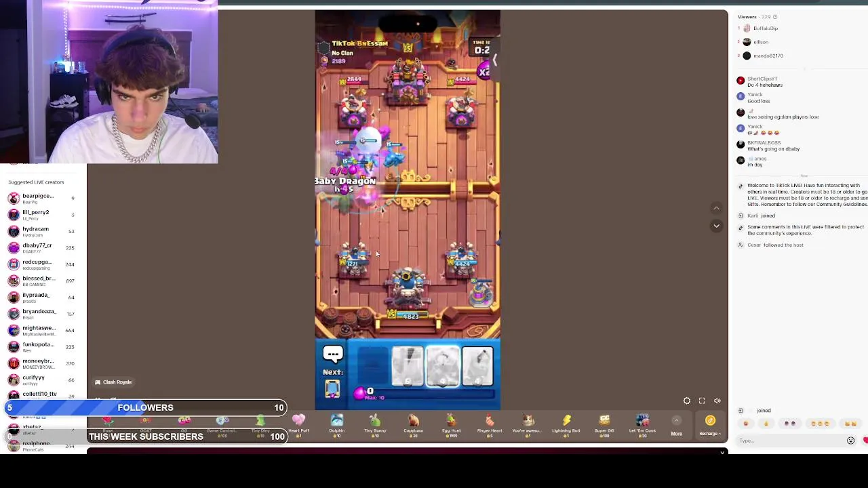Expand panel with the down chevron
This screenshot has height=488, width=868.
coord(716,226)
